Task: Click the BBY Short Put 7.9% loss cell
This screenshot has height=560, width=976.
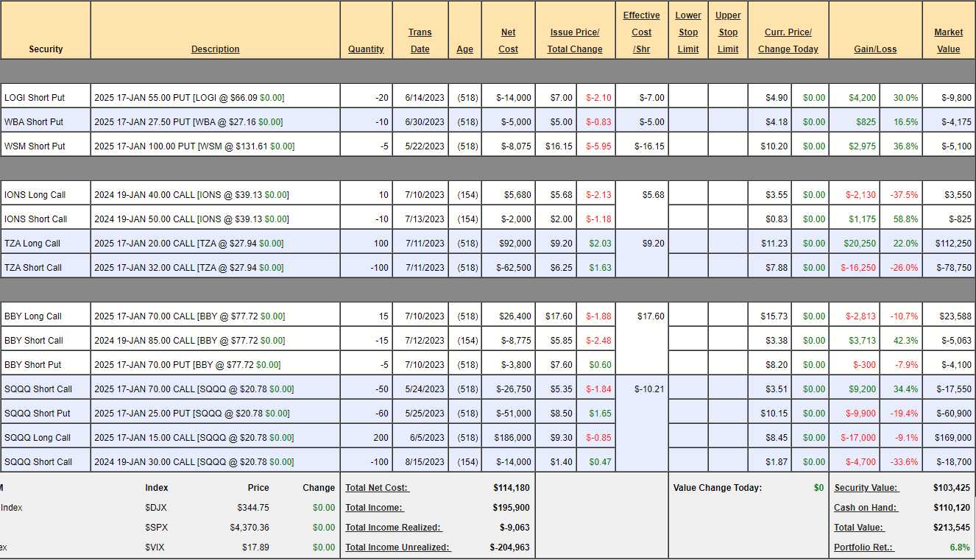Action: coord(900,365)
